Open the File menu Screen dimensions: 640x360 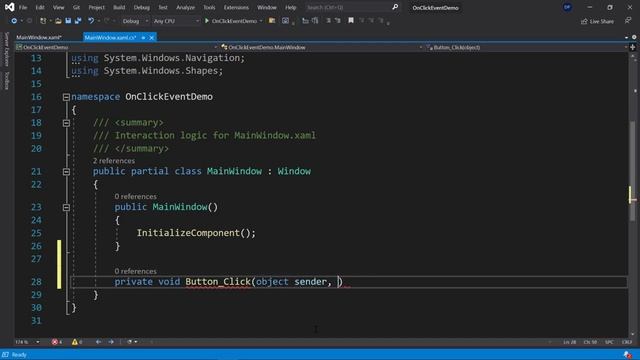point(23,7)
